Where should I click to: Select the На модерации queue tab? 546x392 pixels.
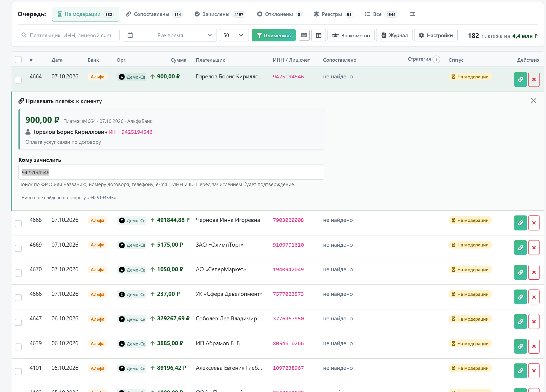pyautogui.click(x=86, y=14)
